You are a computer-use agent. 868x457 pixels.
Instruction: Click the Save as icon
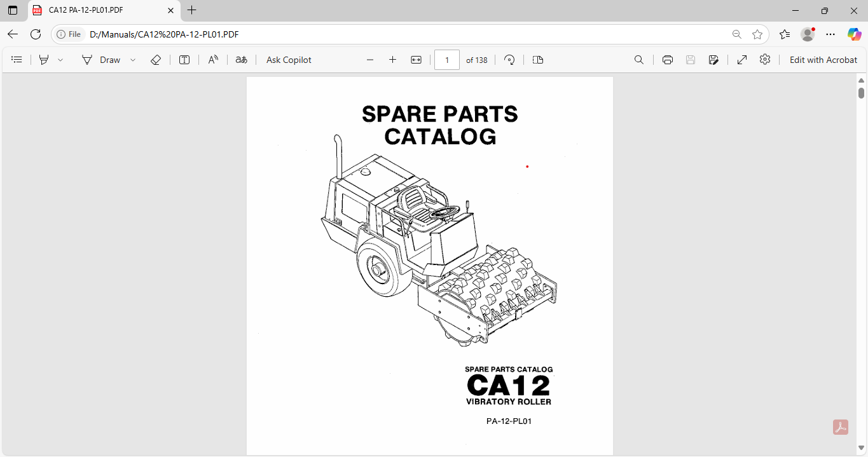(x=714, y=60)
